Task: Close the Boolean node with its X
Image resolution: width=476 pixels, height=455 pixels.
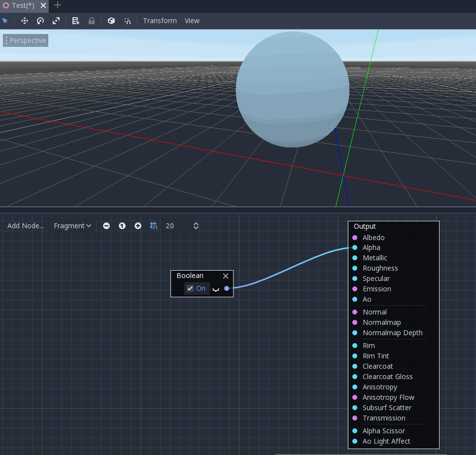Action: point(226,276)
